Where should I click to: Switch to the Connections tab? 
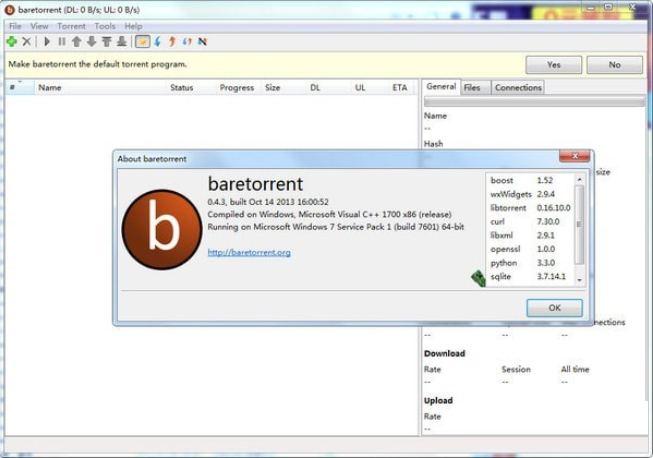click(x=518, y=88)
